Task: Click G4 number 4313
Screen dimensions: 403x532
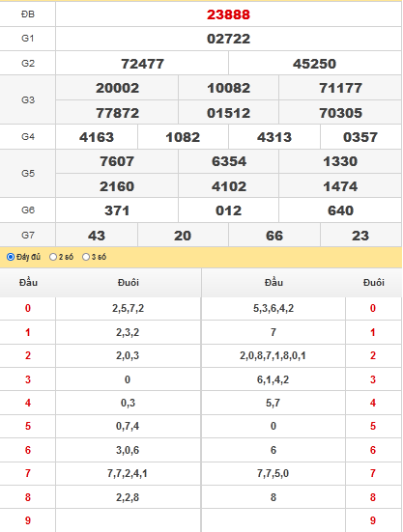Action: click(274, 137)
